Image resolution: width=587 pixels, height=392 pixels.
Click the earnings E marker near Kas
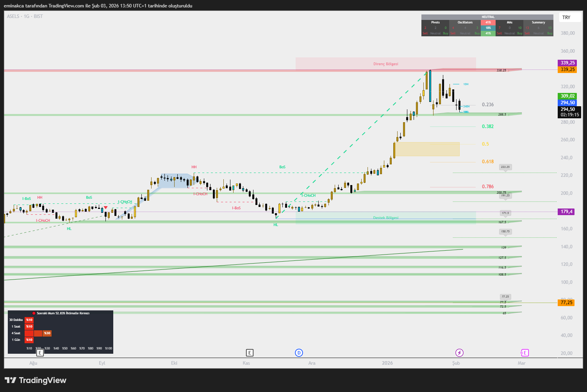(x=250, y=353)
